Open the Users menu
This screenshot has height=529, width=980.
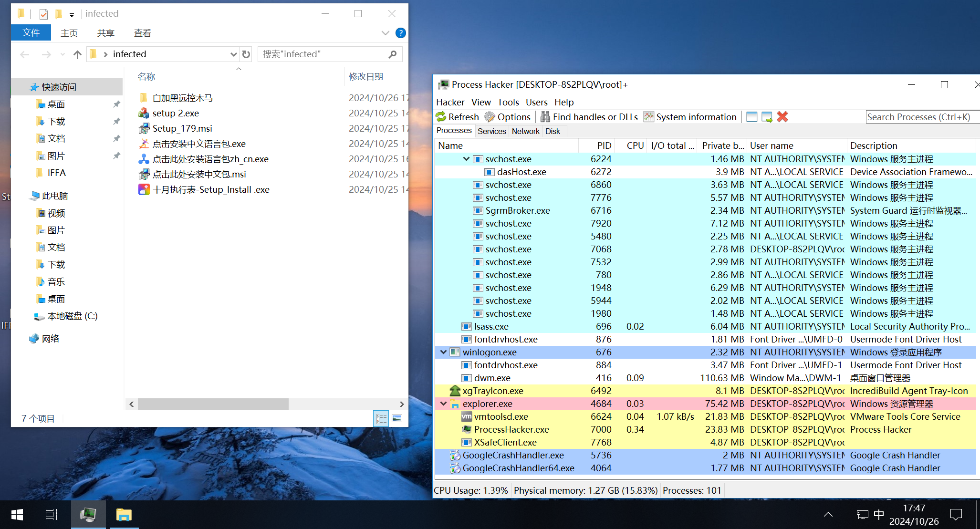pyautogui.click(x=537, y=102)
